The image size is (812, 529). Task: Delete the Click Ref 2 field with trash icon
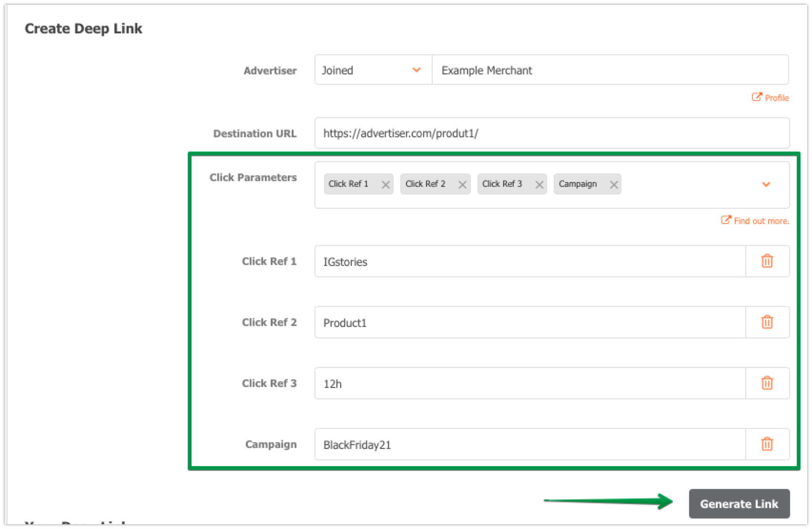point(767,322)
